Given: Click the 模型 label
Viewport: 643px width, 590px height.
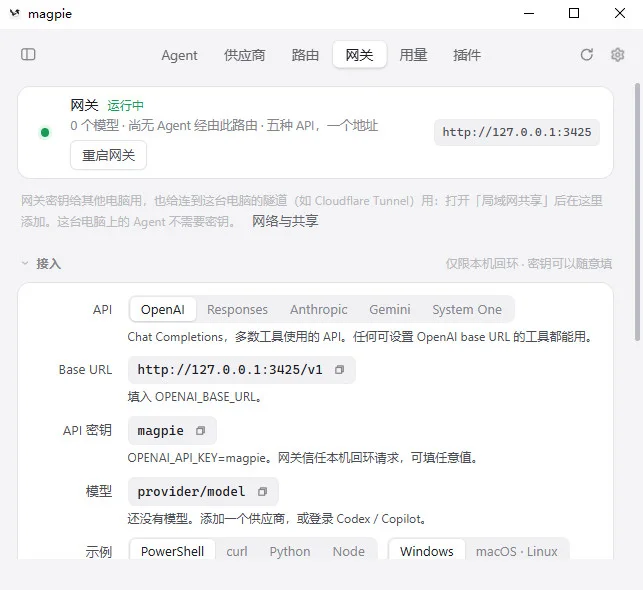Looking at the screenshot, I should click(x=99, y=491).
